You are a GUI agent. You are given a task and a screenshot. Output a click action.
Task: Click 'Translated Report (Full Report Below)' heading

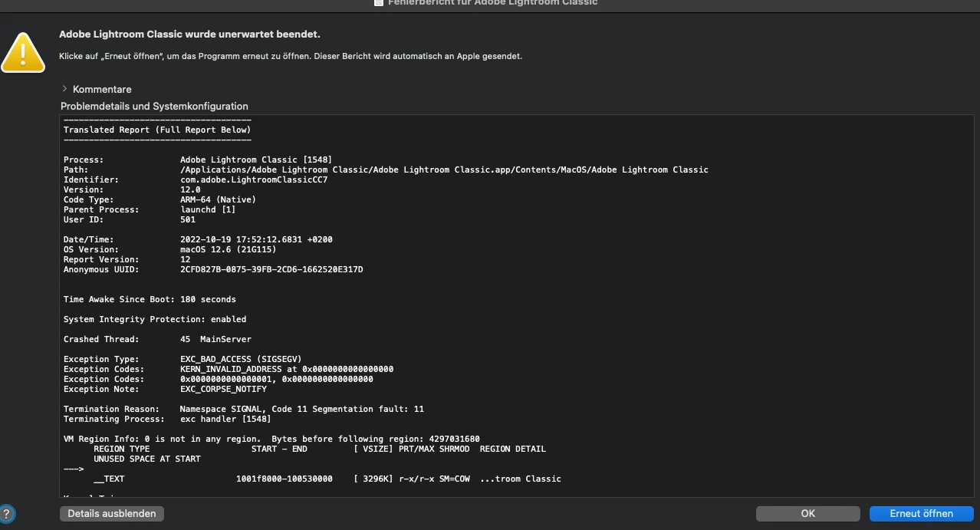click(157, 130)
